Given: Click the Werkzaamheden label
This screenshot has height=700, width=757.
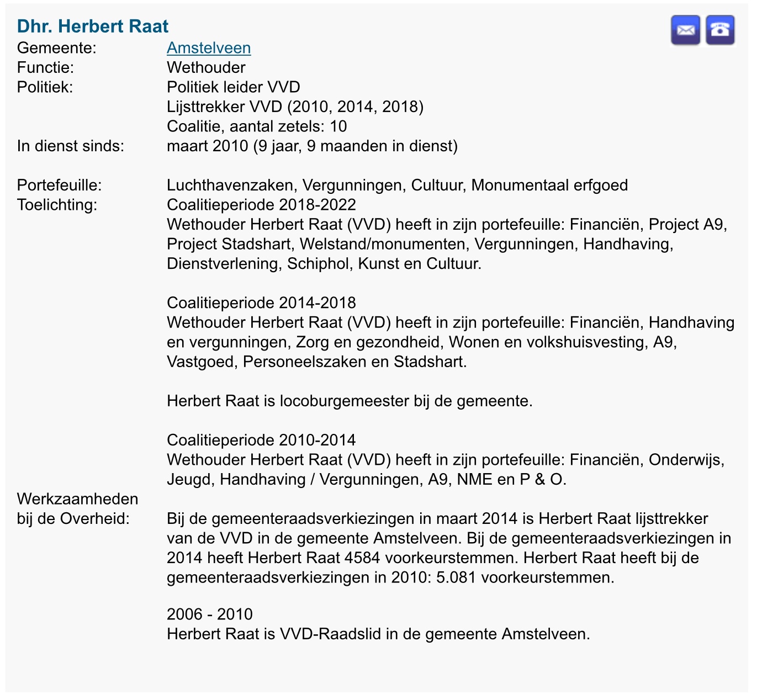Looking at the screenshot, I should [x=77, y=499].
